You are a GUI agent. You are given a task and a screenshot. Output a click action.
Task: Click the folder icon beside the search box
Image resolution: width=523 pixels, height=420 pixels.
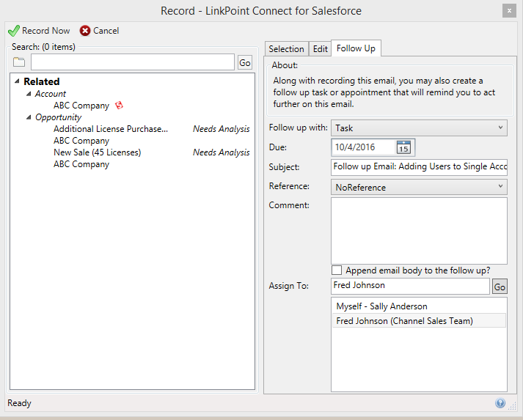click(x=19, y=62)
